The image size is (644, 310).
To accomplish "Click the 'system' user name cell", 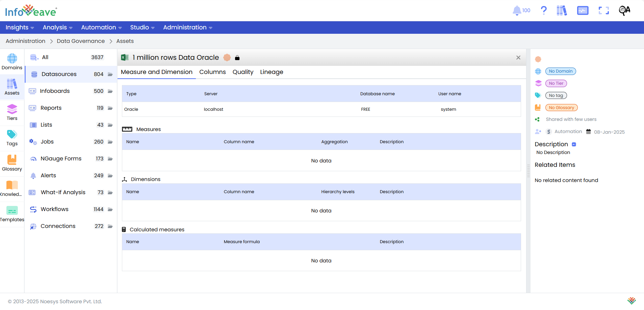I will [448, 109].
